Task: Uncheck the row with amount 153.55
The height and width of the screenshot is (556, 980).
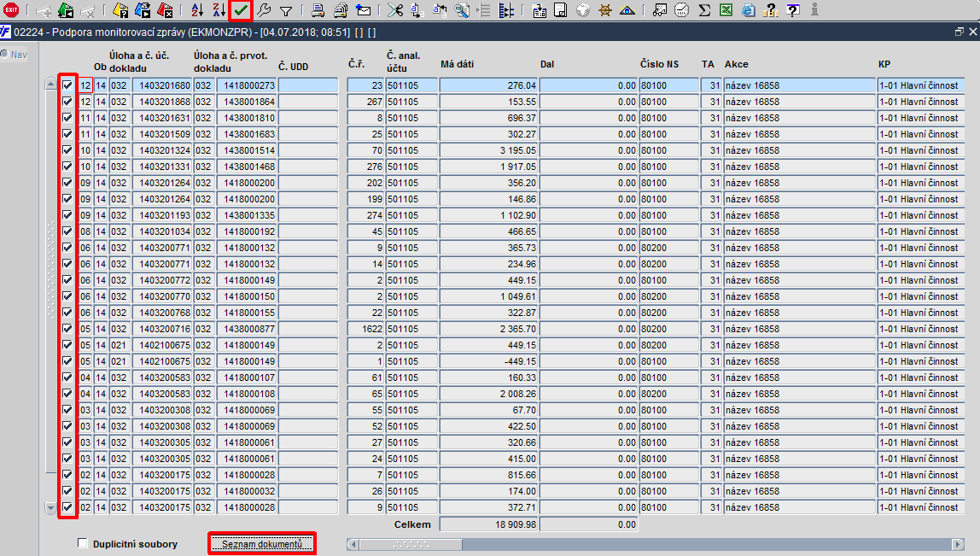Action: click(67, 102)
